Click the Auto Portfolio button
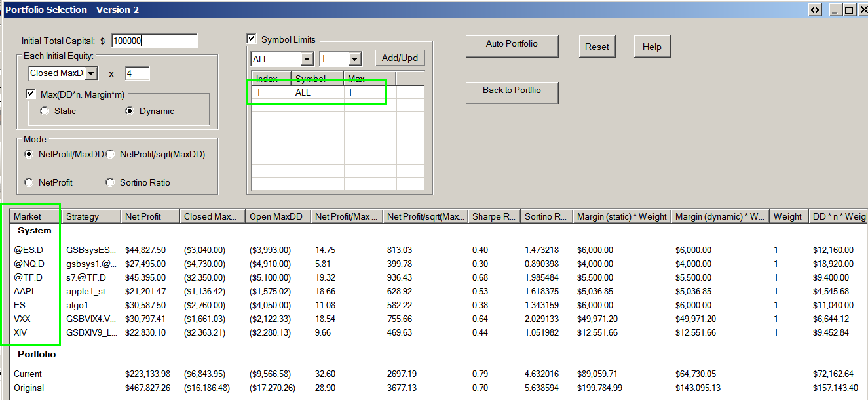868x400 pixels. point(512,45)
